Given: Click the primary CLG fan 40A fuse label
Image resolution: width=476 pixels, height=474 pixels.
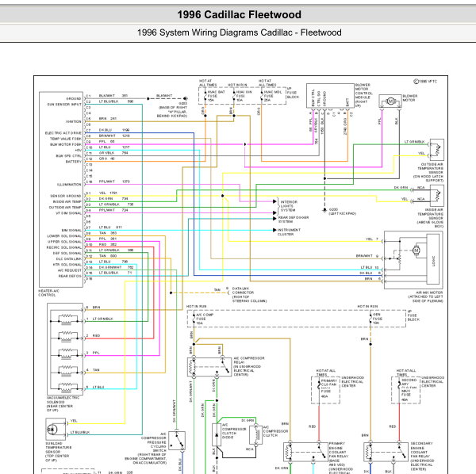Looking at the screenshot, I should pos(328,388).
